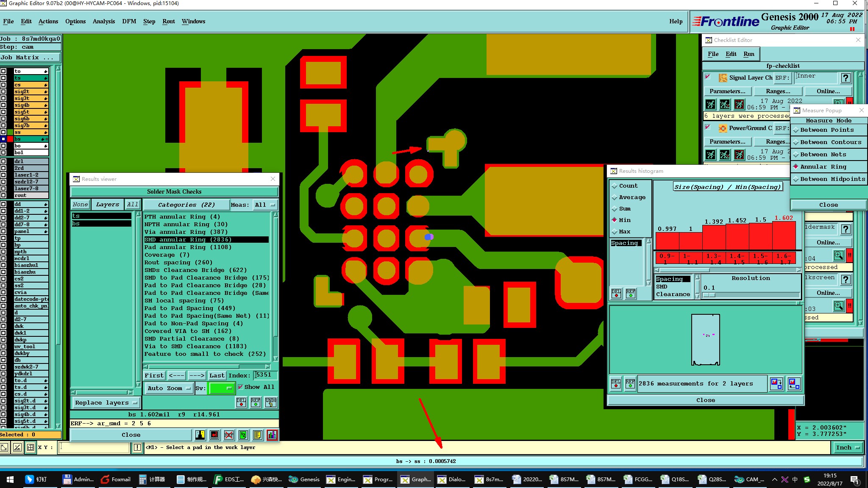Uncheck the Show All checkbox

(x=240, y=387)
